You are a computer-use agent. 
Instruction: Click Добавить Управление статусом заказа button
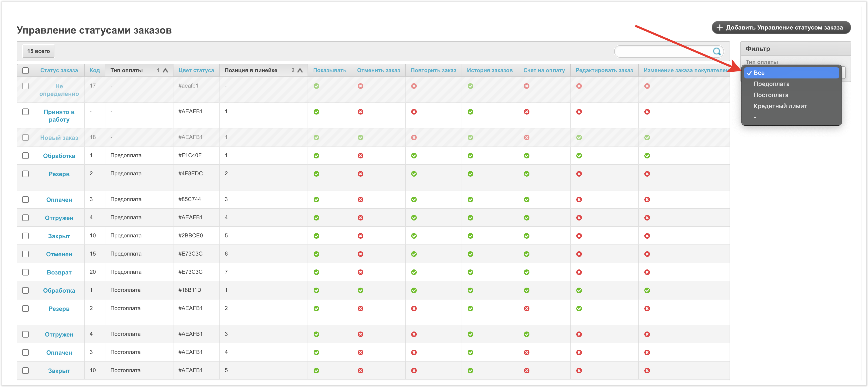pos(781,28)
